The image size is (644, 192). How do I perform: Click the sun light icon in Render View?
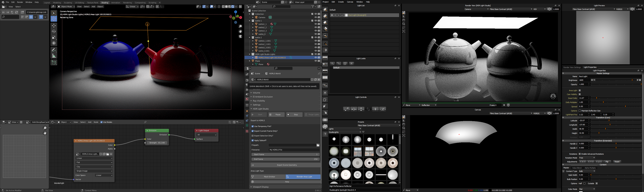tap(553, 96)
